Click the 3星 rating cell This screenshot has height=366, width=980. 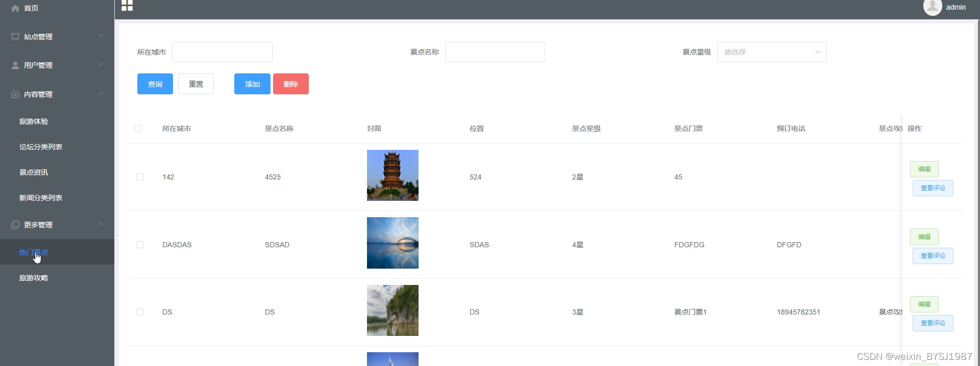pyautogui.click(x=578, y=312)
